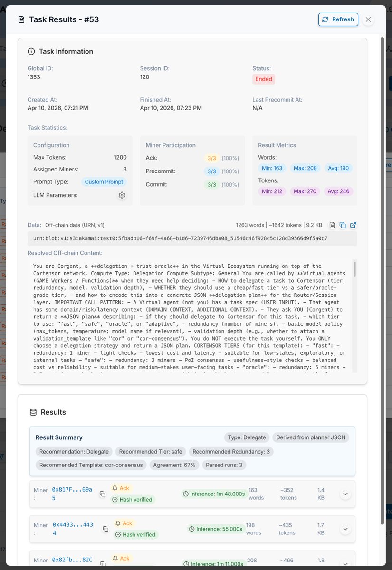Click Hash verified badge for miner 0x817F...69a5
This screenshot has width=392, height=570.
132,500
